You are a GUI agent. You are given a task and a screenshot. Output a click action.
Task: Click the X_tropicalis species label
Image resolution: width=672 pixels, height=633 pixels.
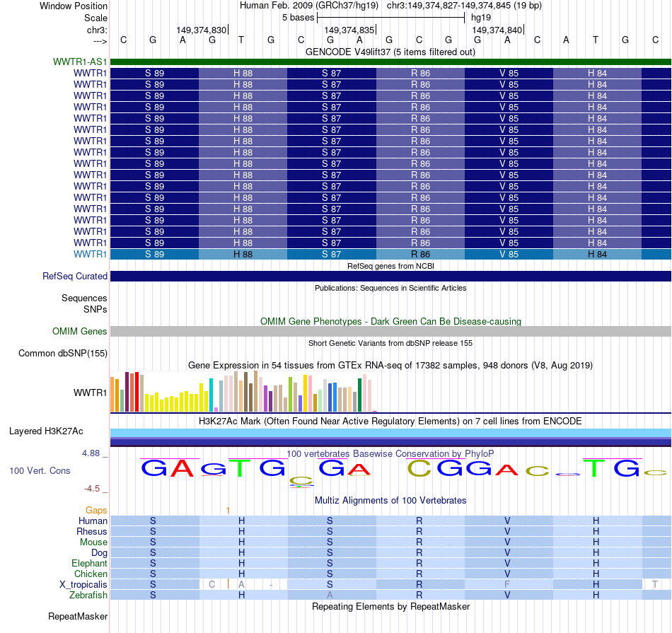(83, 585)
